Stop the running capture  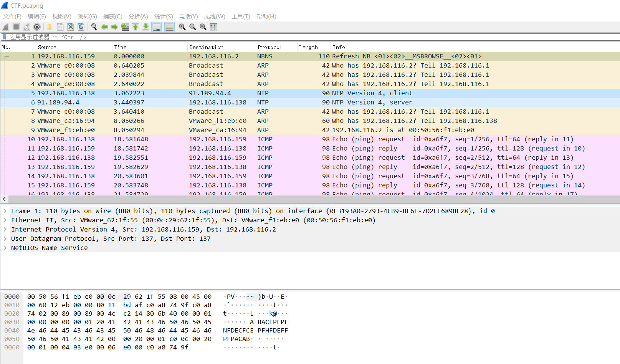[x=16, y=27]
